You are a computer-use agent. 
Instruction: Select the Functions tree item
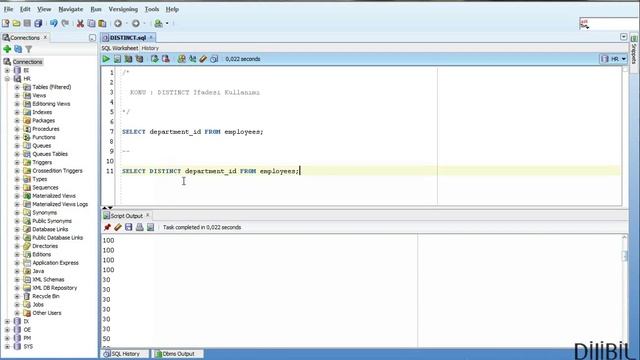pos(44,137)
